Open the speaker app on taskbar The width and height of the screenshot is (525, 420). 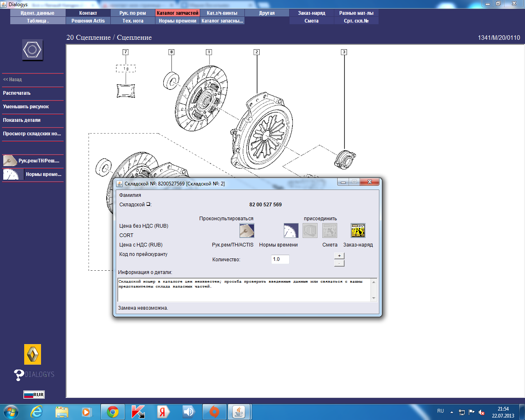point(188,412)
